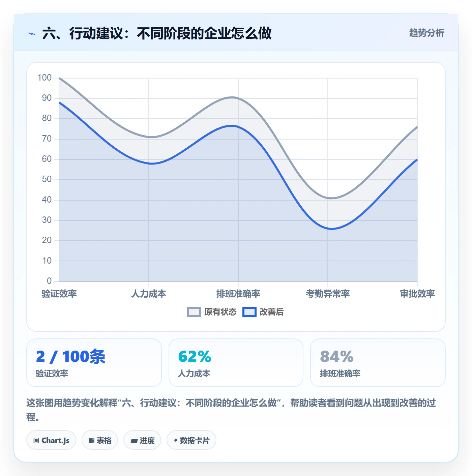Click the 审批效率 x-axis label

(417, 294)
